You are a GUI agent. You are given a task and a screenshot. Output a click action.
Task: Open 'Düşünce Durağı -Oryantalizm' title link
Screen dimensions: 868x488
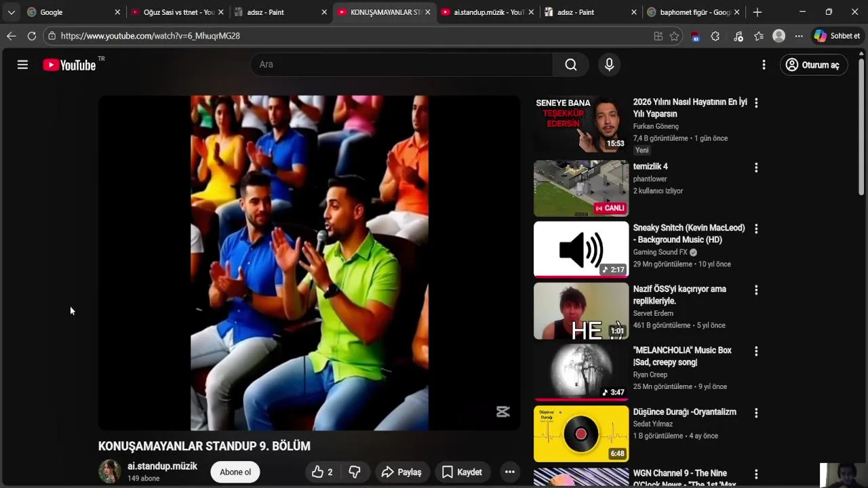(685, 412)
